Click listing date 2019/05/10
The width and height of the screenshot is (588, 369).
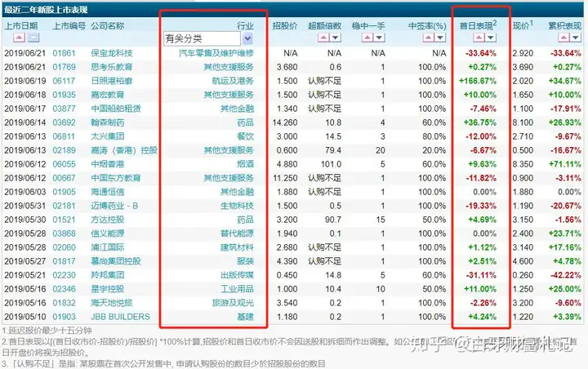coord(24,317)
